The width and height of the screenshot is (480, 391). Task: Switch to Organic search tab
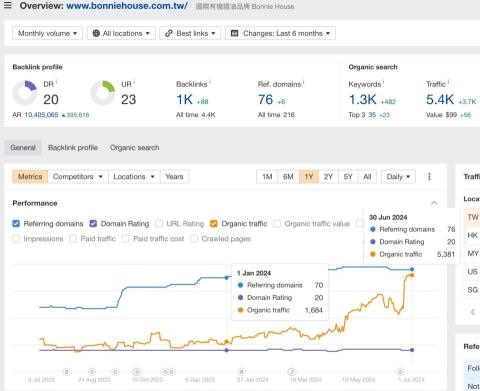(x=134, y=148)
